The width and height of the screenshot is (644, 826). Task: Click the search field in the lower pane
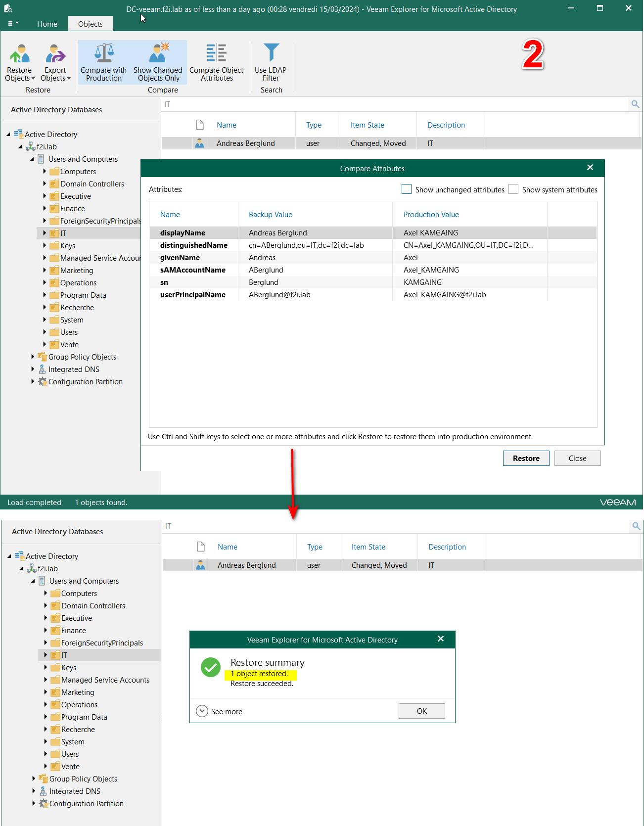coord(396,526)
